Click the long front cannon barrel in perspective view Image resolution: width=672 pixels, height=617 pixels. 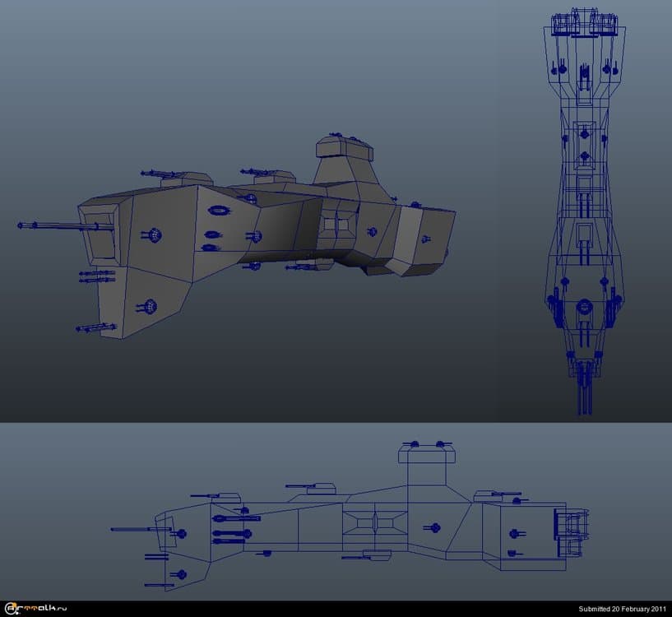pyautogui.click(x=49, y=225)
